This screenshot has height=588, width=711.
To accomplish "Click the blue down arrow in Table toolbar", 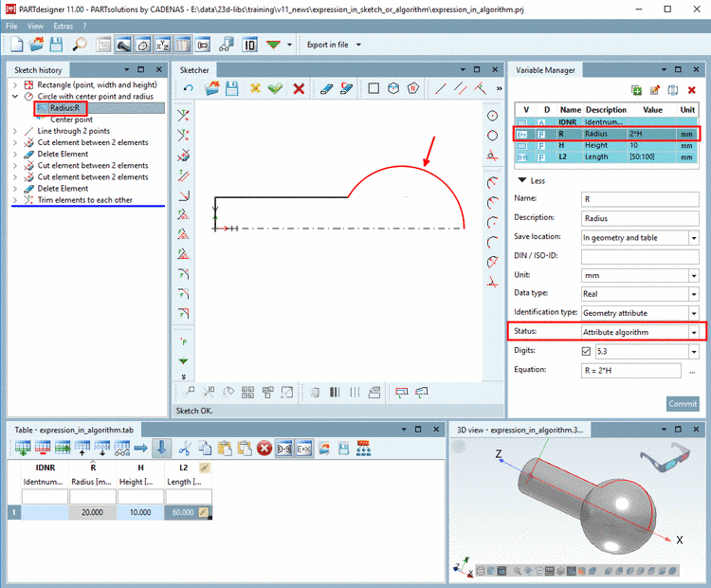I will click(161, 449).
